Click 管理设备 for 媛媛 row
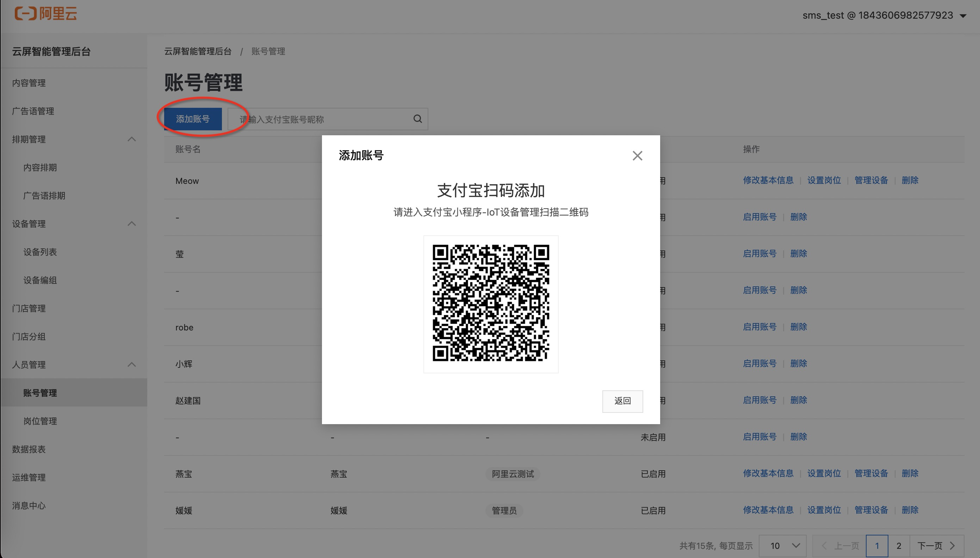The height and width of the screenshot is (558, 980). [871, 510]
